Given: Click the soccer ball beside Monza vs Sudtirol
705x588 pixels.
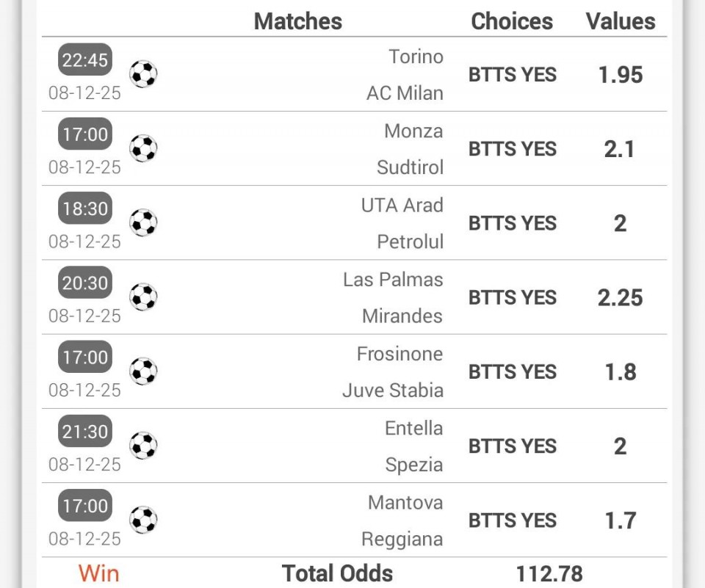Looking at the screenshot, I should [x=143, y=148].
